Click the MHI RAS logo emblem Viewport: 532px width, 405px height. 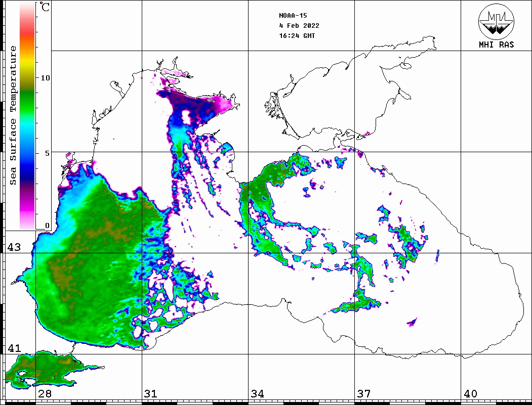click(x=497, y=21)
